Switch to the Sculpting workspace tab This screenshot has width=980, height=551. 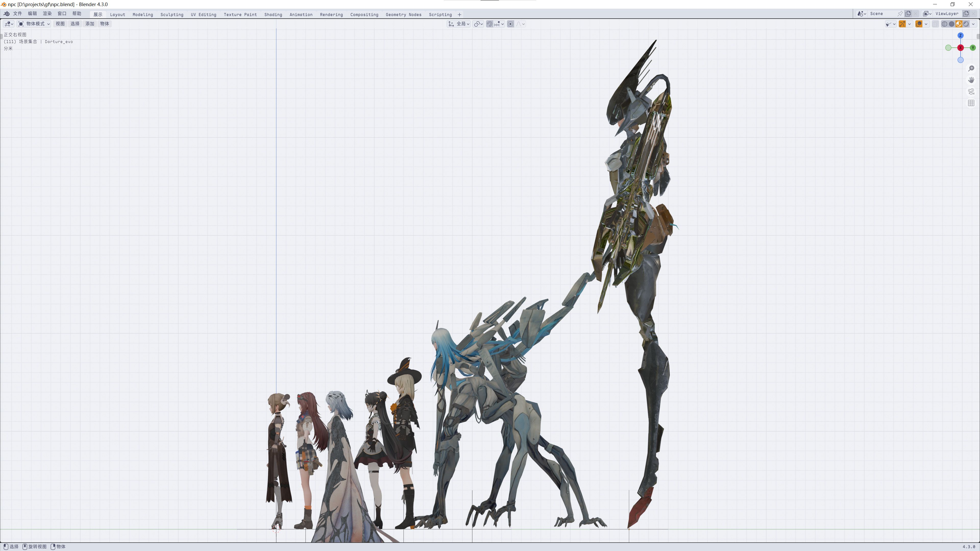pos(171,15)
